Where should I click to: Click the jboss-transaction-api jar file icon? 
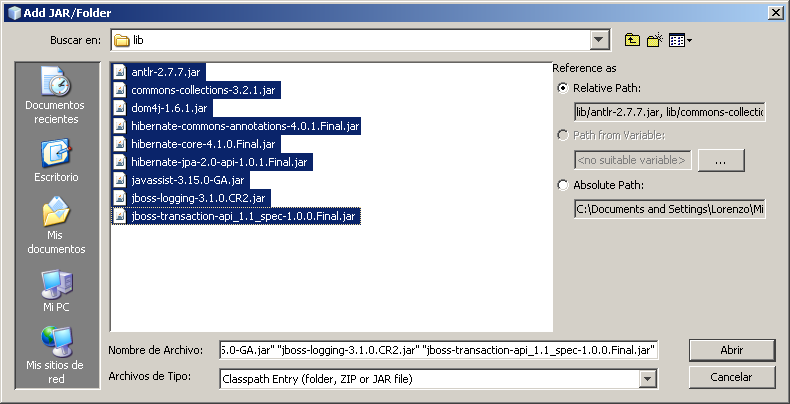point(120,216)
